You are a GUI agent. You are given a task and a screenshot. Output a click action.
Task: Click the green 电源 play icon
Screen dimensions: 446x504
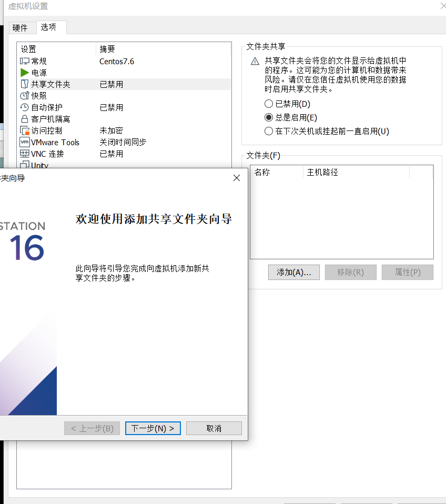point(24,73)
